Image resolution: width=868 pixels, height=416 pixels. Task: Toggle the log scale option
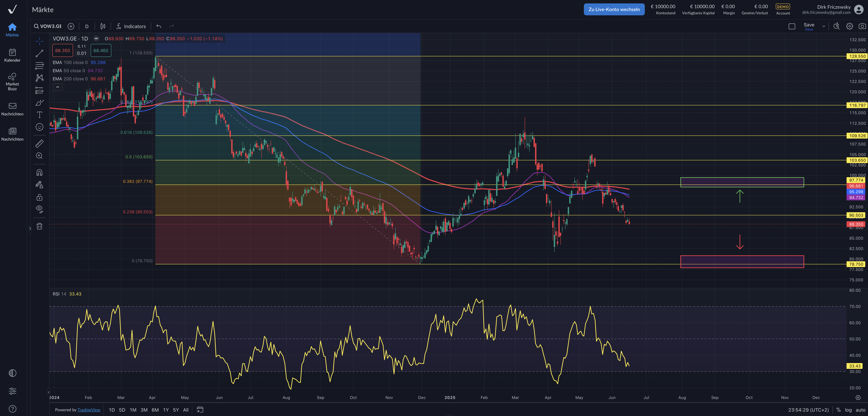click(848, 410)
